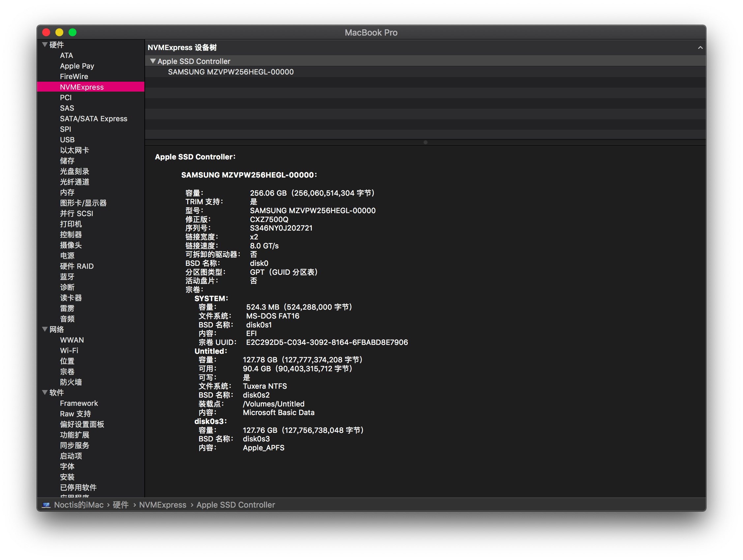Select SAMSUNG MZVPW256HEGL-00000 device row
Screen dimensions: 743x560
point(230,72)
